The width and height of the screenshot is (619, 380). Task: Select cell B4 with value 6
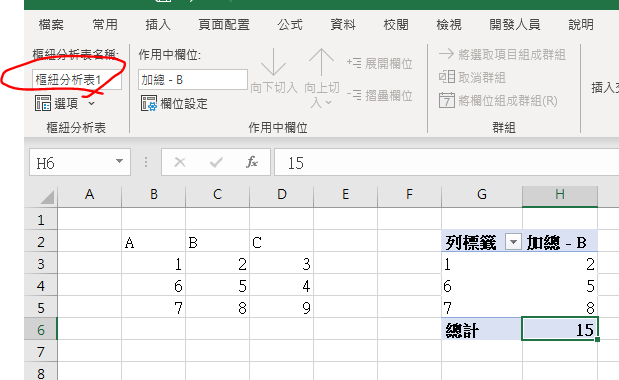154,286
